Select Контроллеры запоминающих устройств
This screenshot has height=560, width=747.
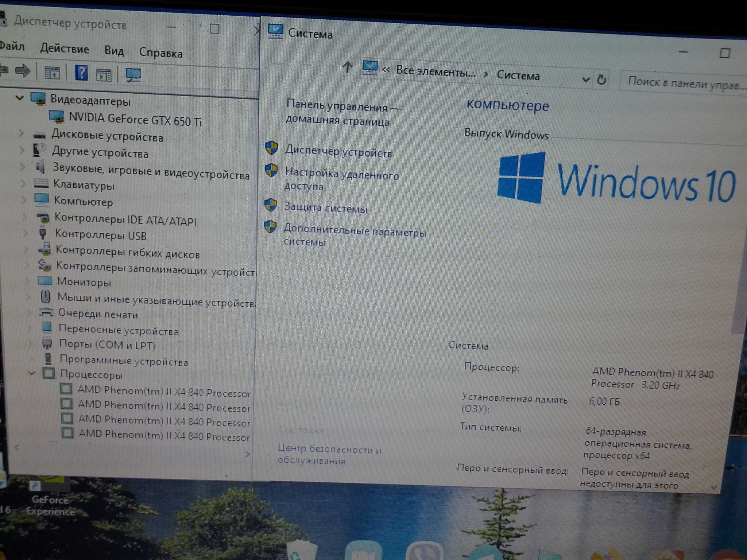point(156,269)
